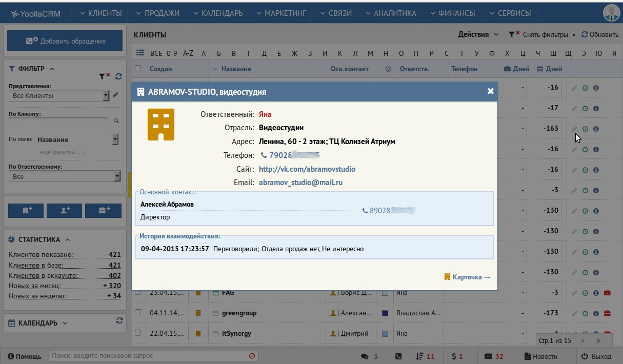The height and width of the screenshot is (364, 623).
Task: Tick the checkbox for the itSynergy row
Action: click(x=138, y=333)
